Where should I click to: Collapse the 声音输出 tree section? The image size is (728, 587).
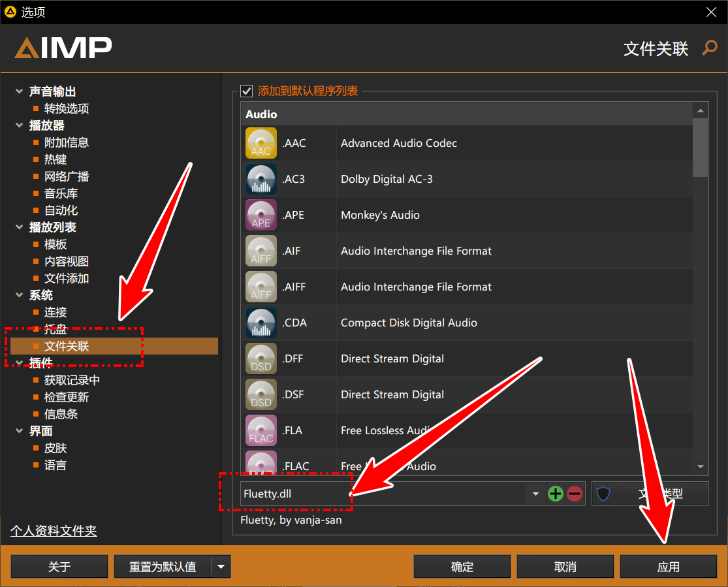pos(19,91)
